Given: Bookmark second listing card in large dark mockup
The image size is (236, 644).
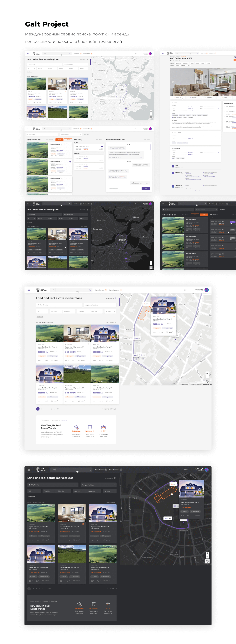Looking at the screenshot, I should [83, 524].
